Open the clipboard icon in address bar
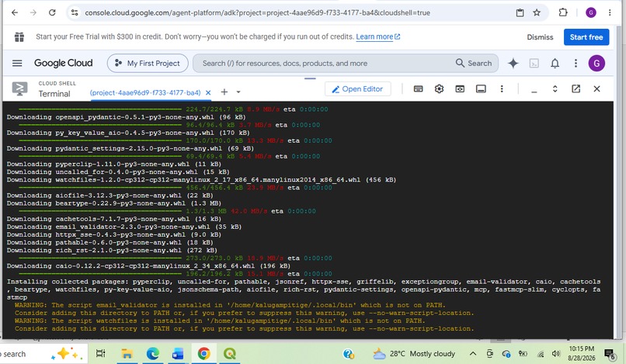 pos(520,12)
